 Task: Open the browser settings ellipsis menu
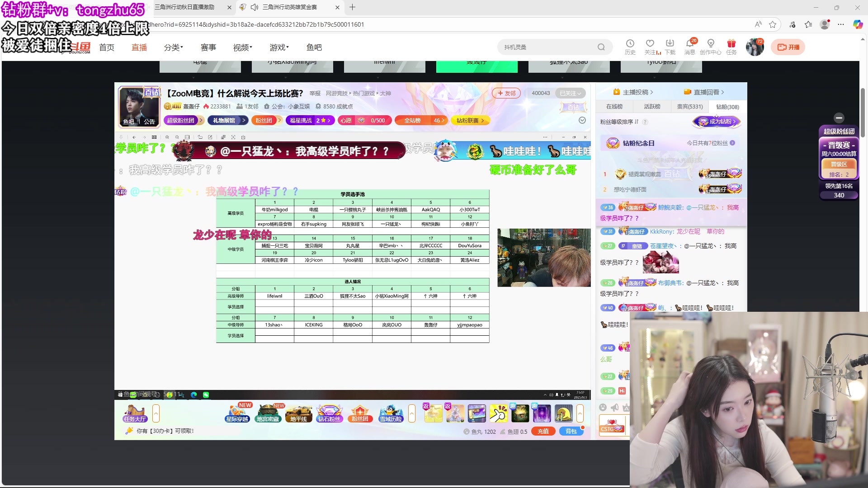click(x=841, y=24)
